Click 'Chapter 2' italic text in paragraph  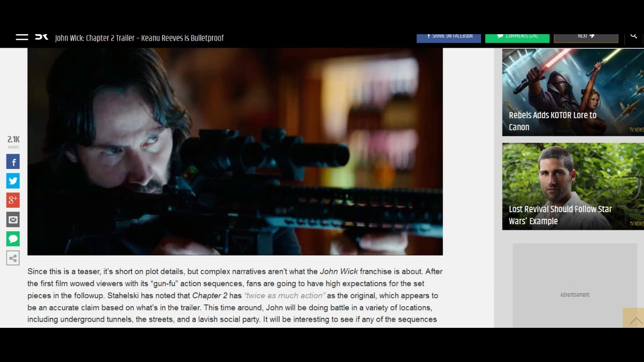(x=209, y=296)
